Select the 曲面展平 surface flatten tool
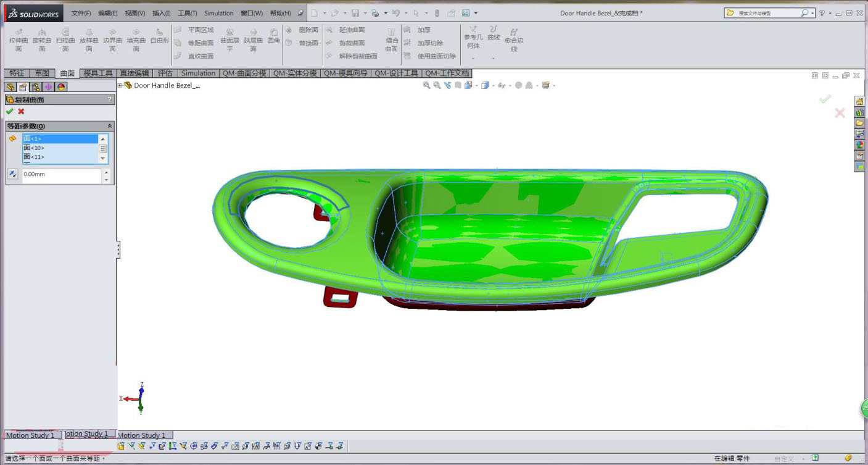The image size is (868, 465). (x=229, y=40)
